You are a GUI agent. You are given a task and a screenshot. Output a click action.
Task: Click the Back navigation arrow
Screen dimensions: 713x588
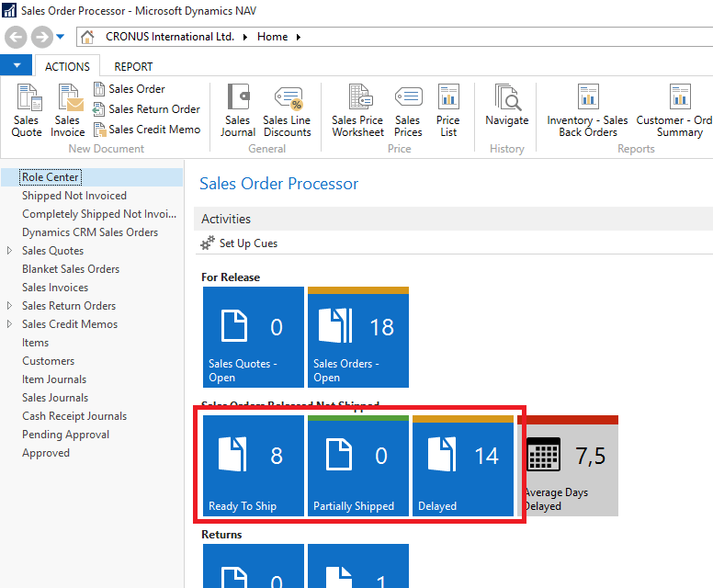pyautogui.click(x=16, y=37)
